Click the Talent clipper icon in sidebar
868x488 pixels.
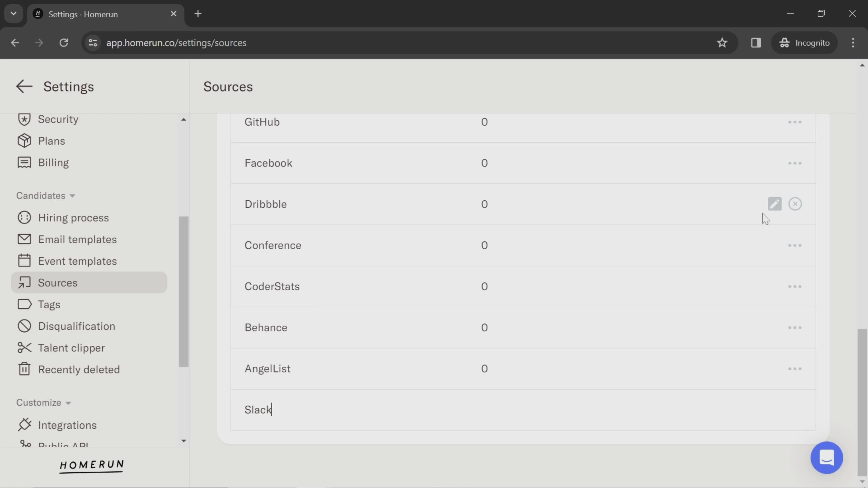pyautogui.click(x=24, y=347)
